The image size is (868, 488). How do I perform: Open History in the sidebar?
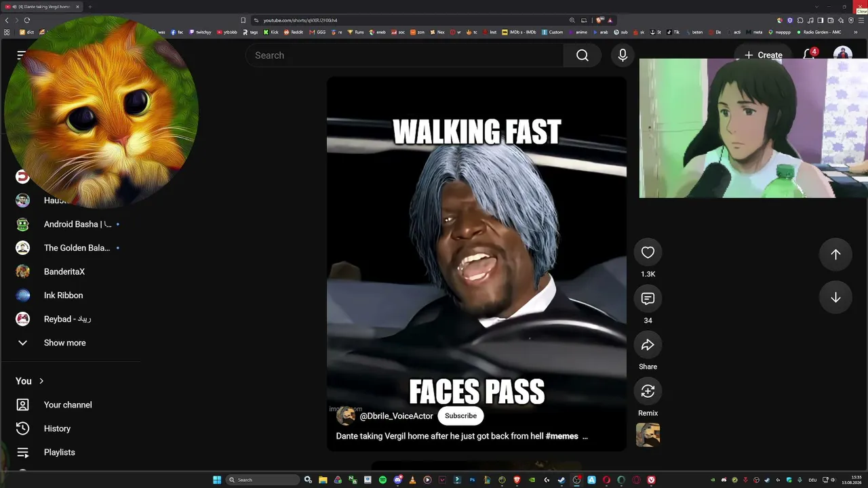57,428
